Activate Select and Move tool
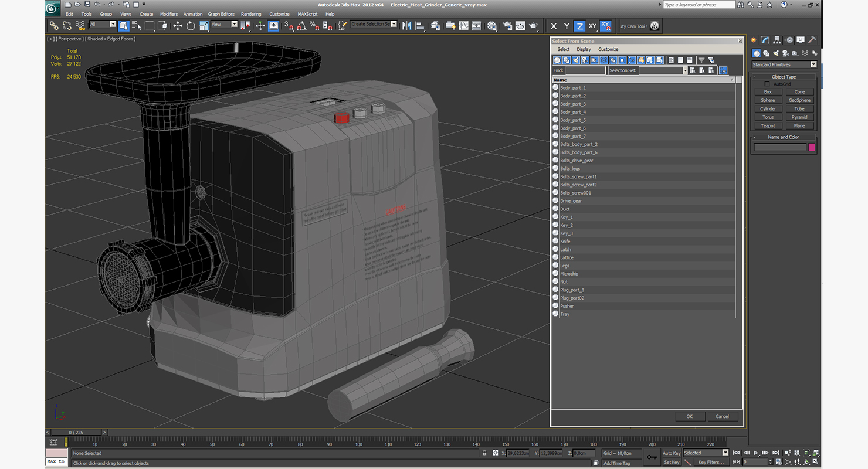 pyautogui.click(x=178, y=25)
